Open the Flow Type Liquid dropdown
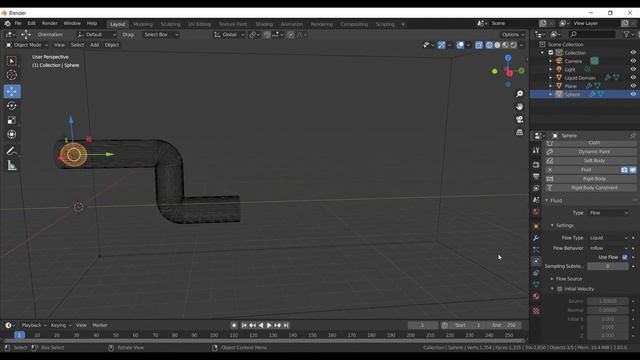The image size is (640, 360). pos(608,238)
